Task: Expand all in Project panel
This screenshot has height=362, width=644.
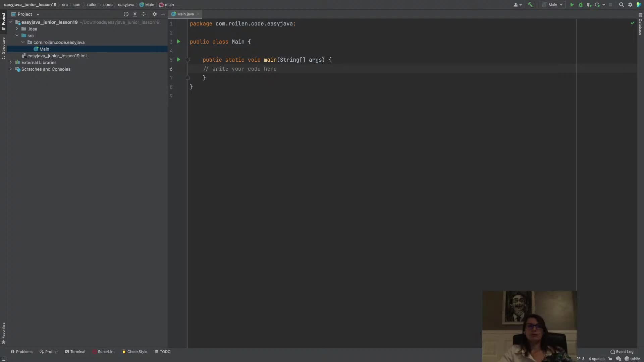Action: coord(135,14)
